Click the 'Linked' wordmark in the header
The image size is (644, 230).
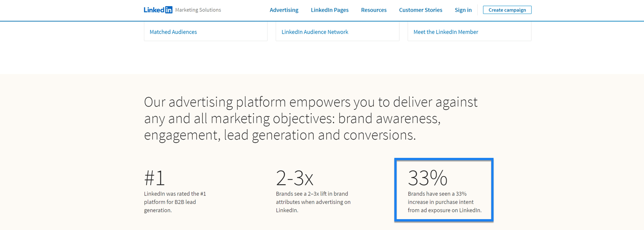point(154,10)
